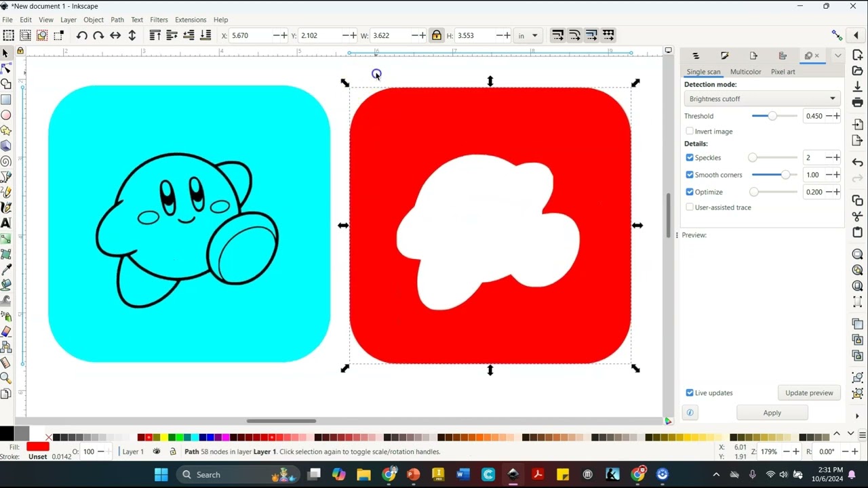Image resolution: width=868 pixels, height=488 pixels.
Task: Click the Save document icon
Action: [857, 86]
